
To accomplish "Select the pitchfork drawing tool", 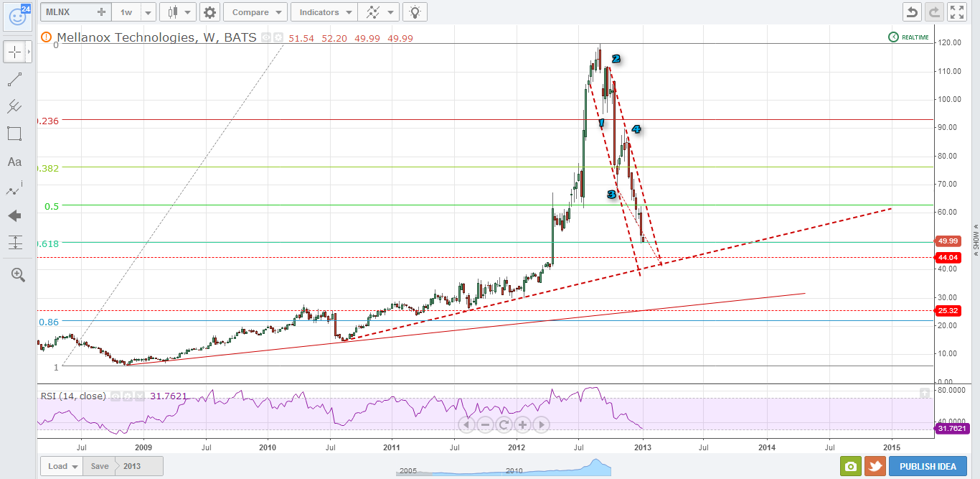I will pyautogui.click(x=14, y=107).
